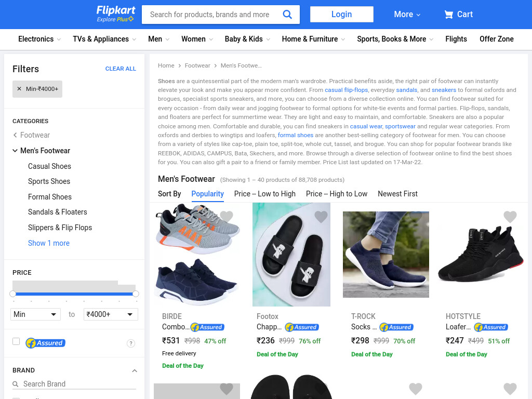Open the formal shoes link in description

295,135
